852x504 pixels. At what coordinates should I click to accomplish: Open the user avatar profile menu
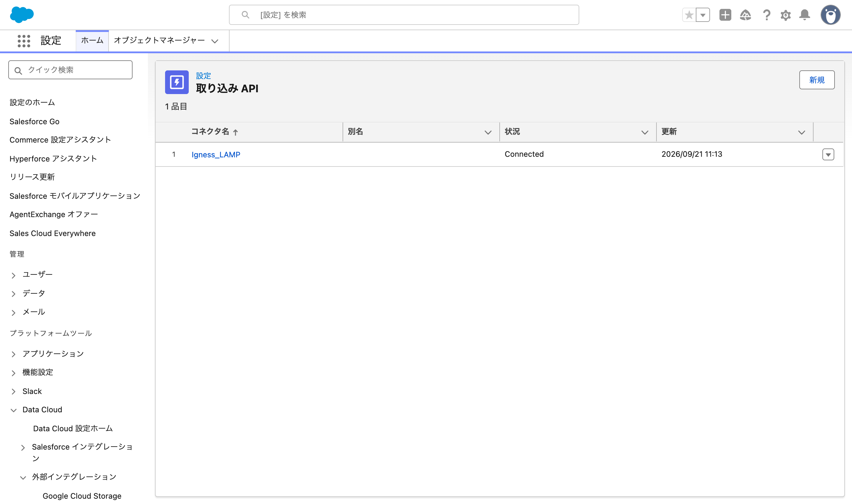click(830, 15)
